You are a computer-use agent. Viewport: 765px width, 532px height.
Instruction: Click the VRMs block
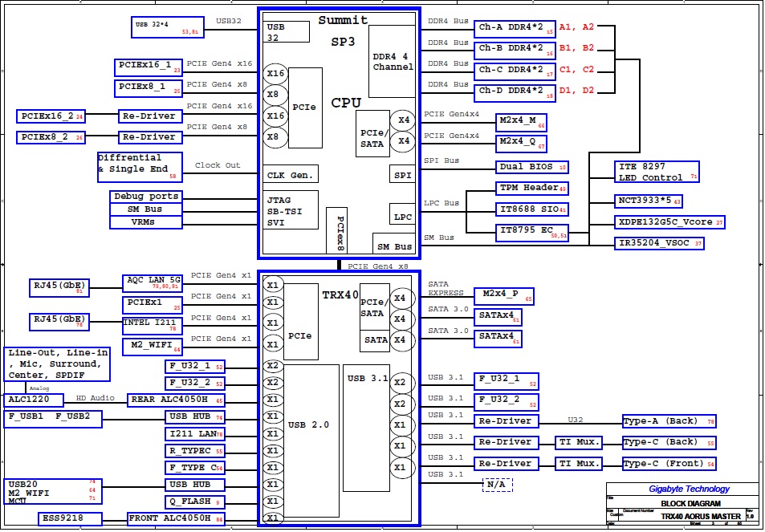tap(146, 221)
